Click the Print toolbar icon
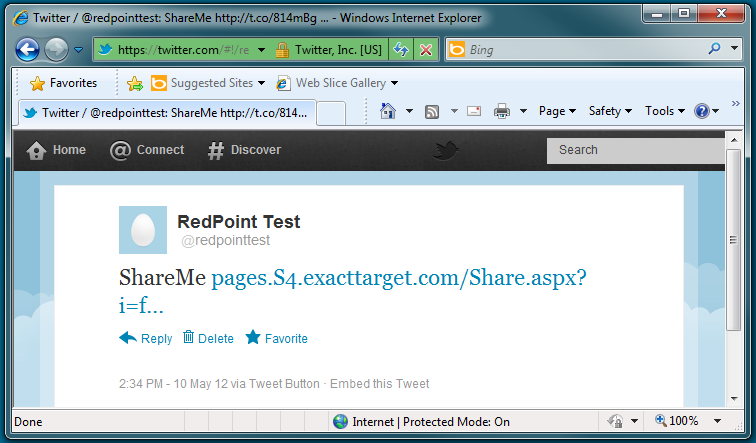 (x=502, y=111)
